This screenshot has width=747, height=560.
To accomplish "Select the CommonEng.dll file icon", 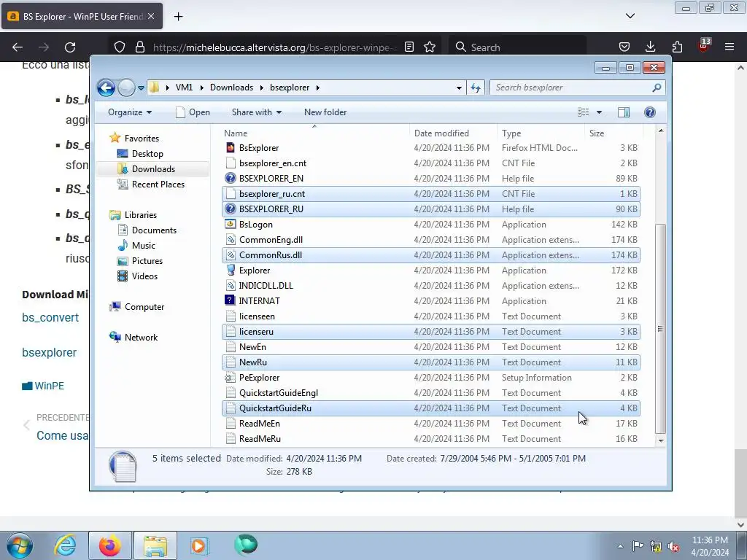I will click(x=231, y=239).
